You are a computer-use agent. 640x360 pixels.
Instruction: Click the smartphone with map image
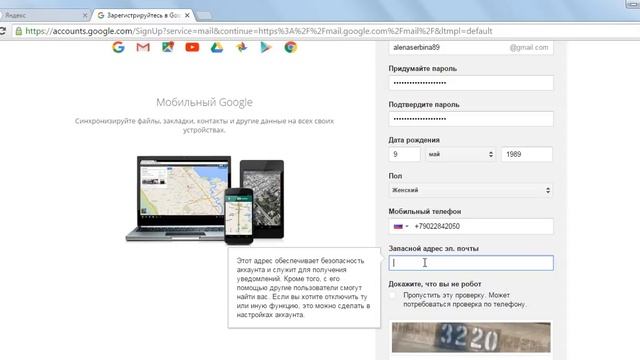click(x=239, y=216)
